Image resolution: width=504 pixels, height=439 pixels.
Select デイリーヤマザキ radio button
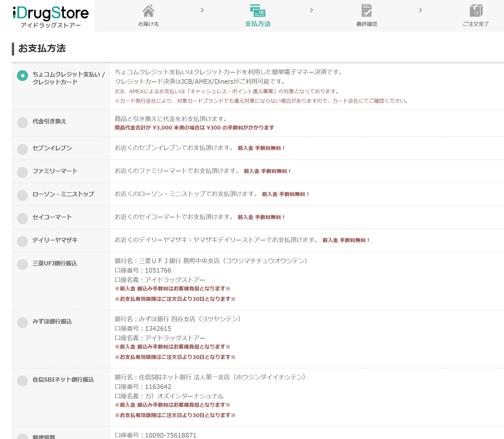click(x=22, y=242)
